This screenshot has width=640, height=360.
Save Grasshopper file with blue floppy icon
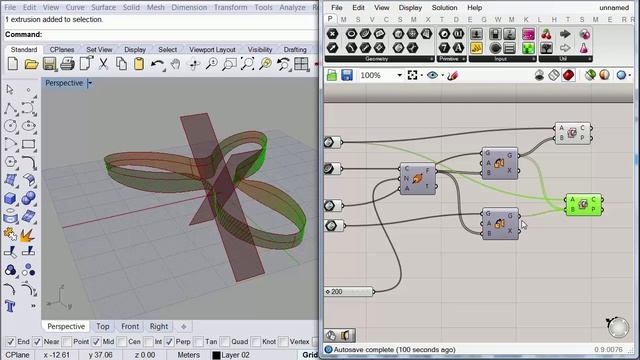[347, 75]
